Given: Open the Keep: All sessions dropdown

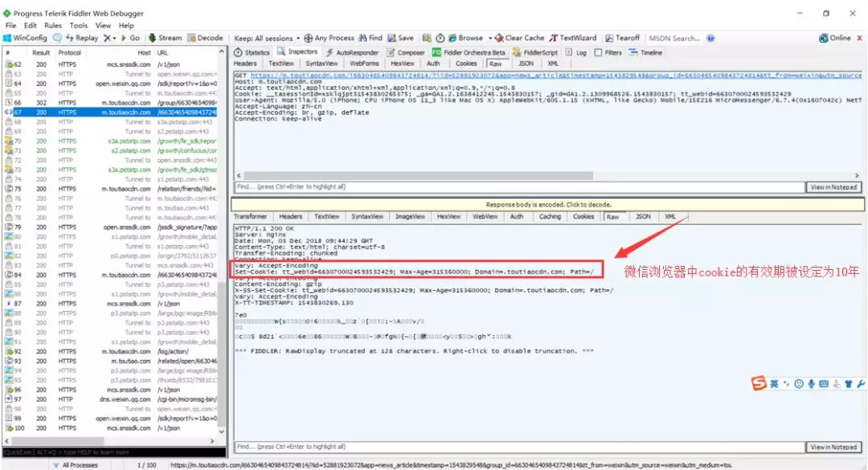Looking at the screenshot, I should pos(265,38).
